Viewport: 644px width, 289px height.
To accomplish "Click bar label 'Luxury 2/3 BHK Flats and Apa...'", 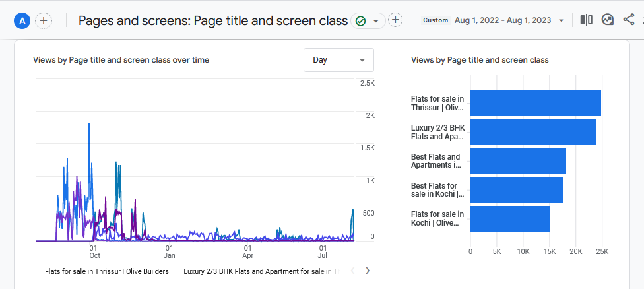I will click(x=437, y=132).
